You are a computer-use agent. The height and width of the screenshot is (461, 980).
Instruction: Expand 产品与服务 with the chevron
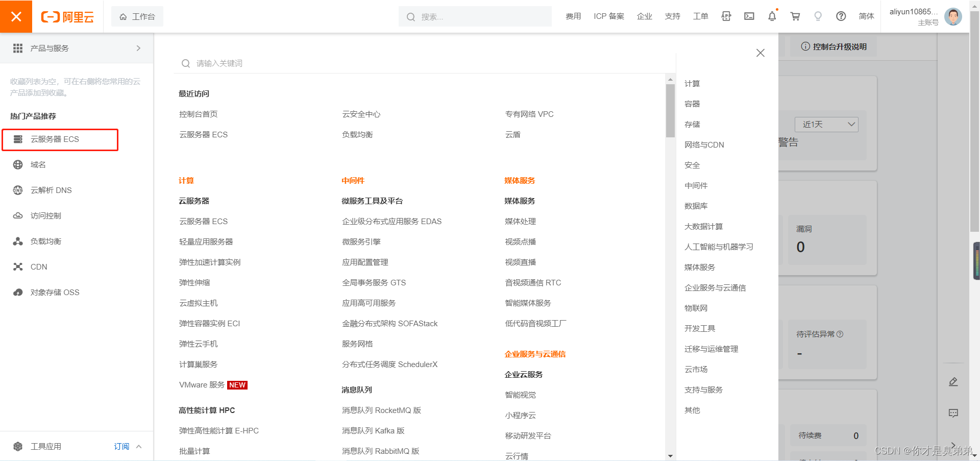pos(138,48)
